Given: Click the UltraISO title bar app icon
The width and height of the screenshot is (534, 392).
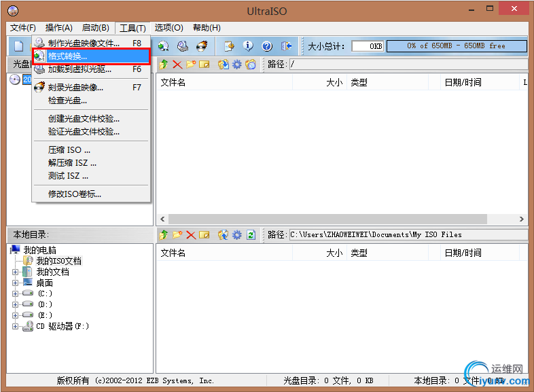Looking at the screenshot, I should pyautogui.click(x=13, y=11).
